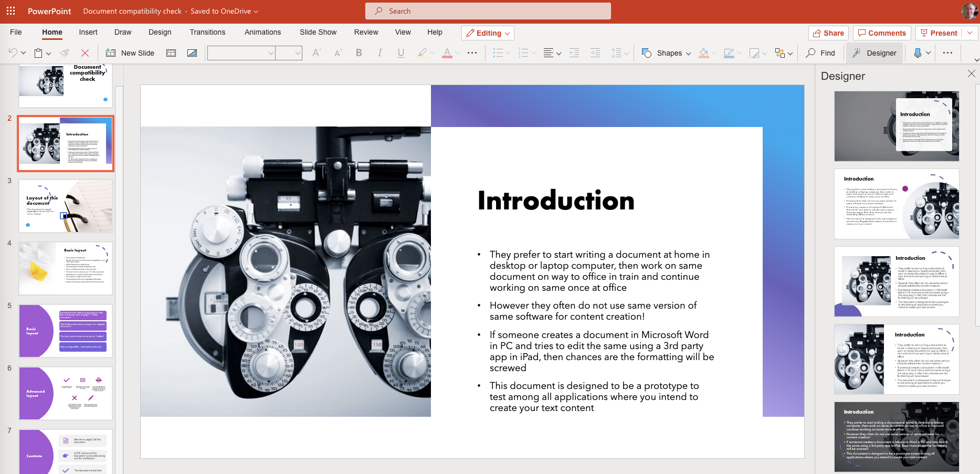Expand the Paste options dropdown arrow
The image size is (980, 474).
[48, 53]
